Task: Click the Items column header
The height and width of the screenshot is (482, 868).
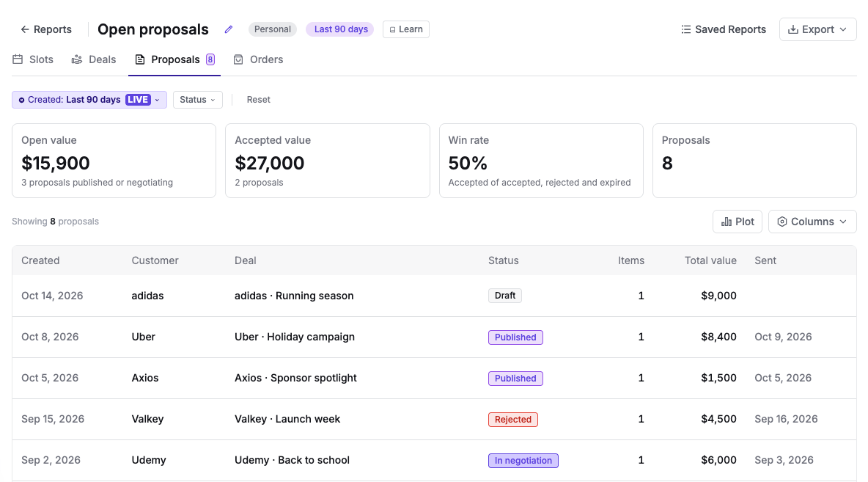Action: (x=631, y=260)
